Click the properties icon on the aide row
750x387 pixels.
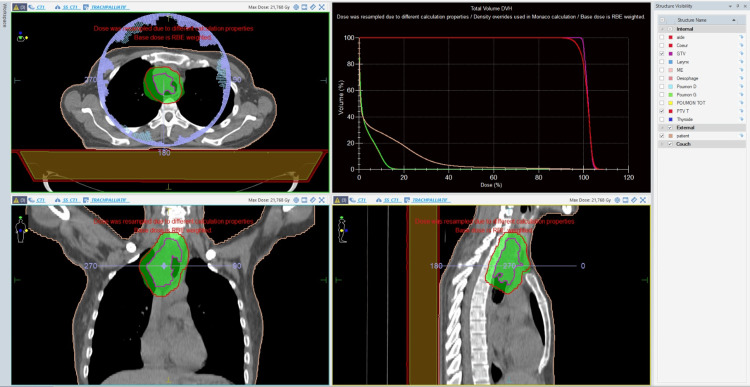click(741, 37)
